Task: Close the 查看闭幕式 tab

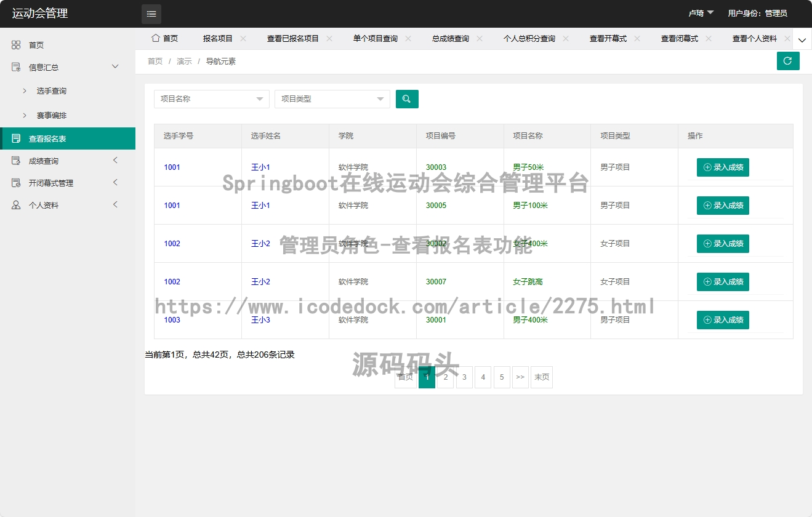Action: [x=709, y=38]
